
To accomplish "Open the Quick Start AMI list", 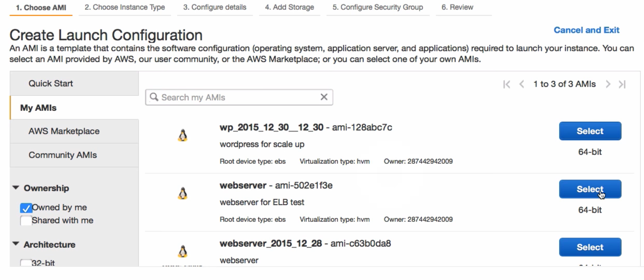I will [74, 83].
